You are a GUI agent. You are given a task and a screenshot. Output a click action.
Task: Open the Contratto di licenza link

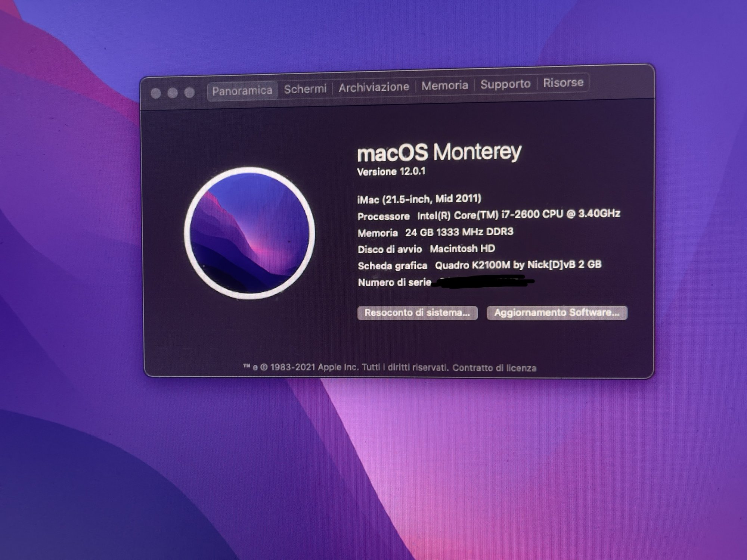[494, 368]
